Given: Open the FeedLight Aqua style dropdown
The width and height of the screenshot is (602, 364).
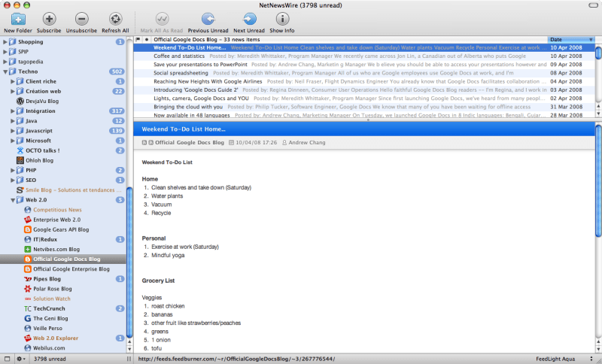Looking at the screenshot, I should coord(565,359).
